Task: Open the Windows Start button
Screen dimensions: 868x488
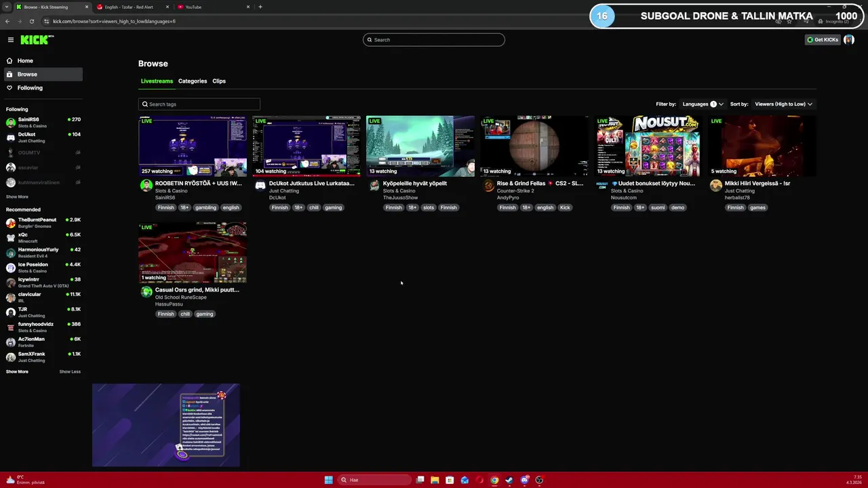Action: pyautogui.click(x=328, y=480)
